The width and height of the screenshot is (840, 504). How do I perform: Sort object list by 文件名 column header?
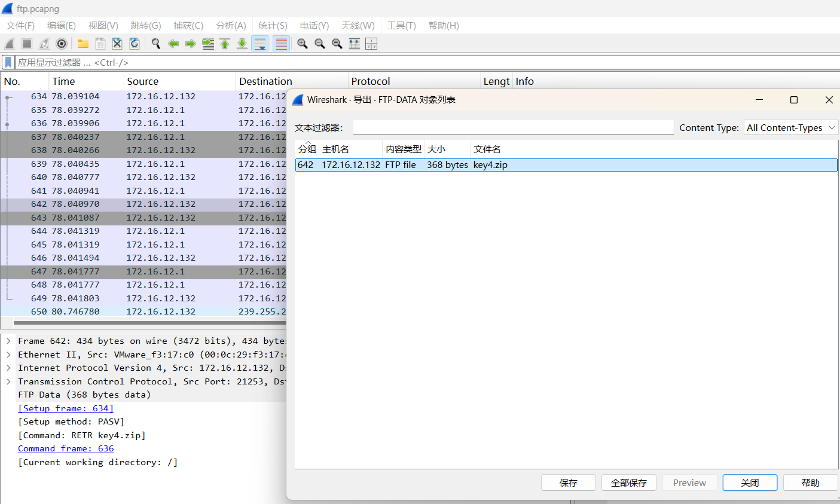pyautogui.click(x=654, y=149)
